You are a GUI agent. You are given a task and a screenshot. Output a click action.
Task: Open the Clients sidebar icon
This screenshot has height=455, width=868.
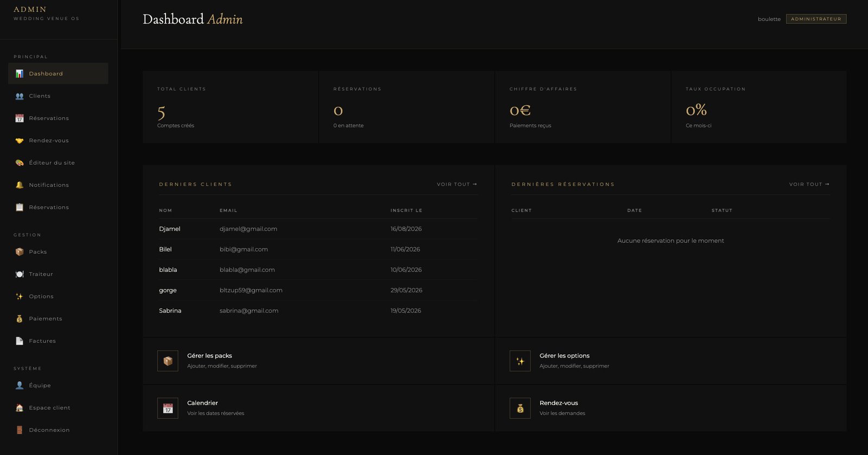pos(20,96)
